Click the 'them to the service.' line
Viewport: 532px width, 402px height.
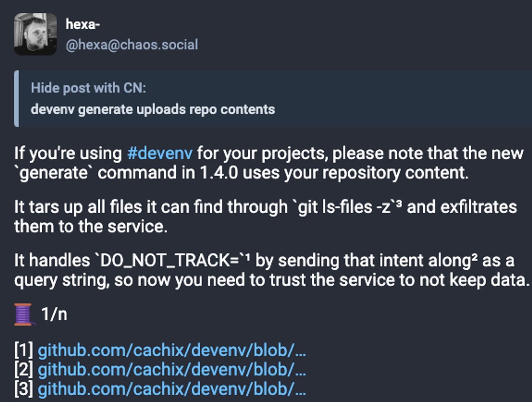[90, 227]
